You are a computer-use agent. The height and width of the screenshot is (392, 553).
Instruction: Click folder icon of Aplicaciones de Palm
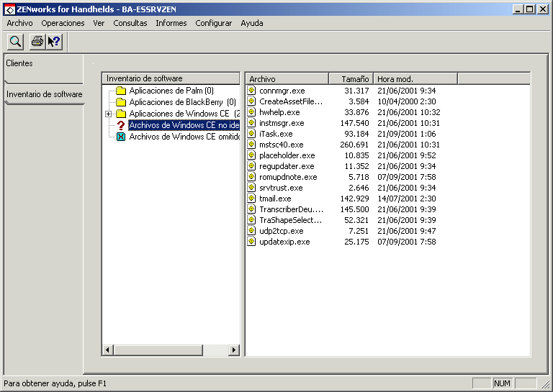121,91
